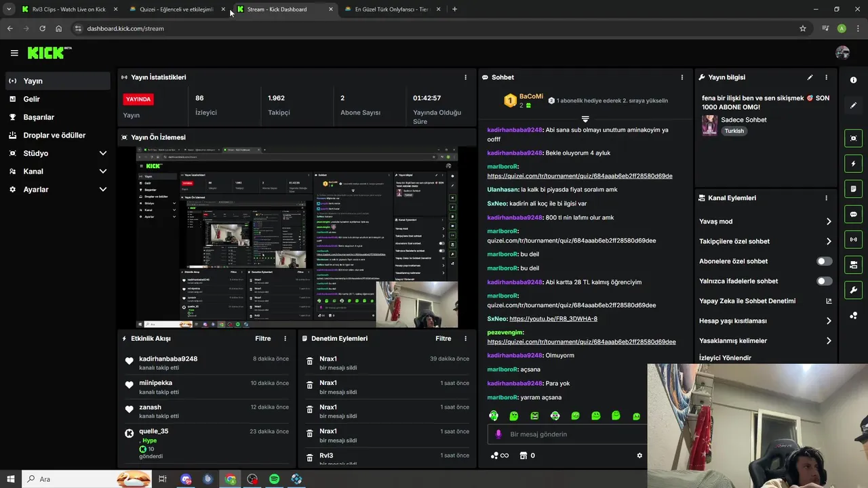The image size is (868, 488).
Task: Open marlboroR's first https quizei link
Action: pyautogui.click(x=580, y=176)
